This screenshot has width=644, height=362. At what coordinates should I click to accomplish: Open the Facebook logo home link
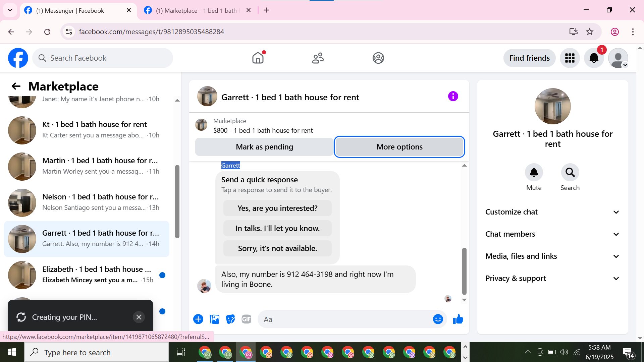pyautogui.click(x=18, y=58)
